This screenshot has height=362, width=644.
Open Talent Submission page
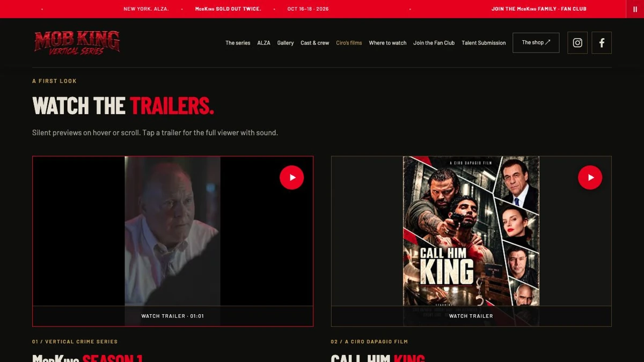(x=484, y=43)
